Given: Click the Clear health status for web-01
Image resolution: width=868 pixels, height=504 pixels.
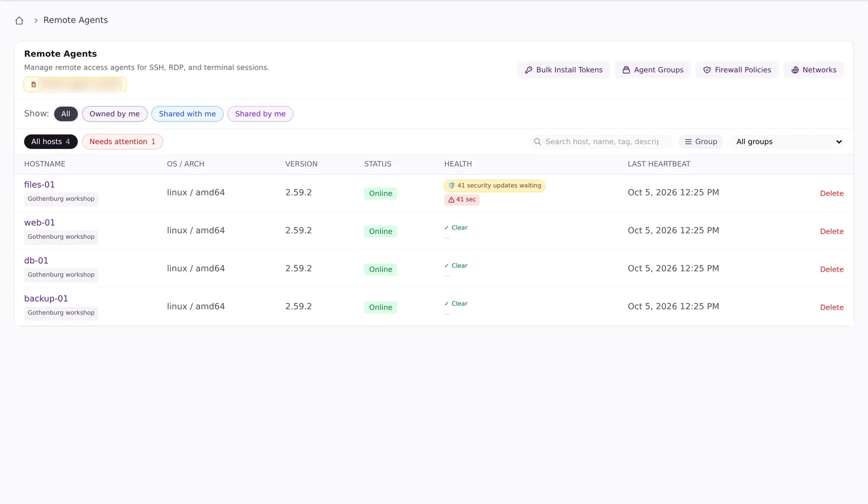Looking at the screenshot, I should pyautogui.click(x=456, y=228).
